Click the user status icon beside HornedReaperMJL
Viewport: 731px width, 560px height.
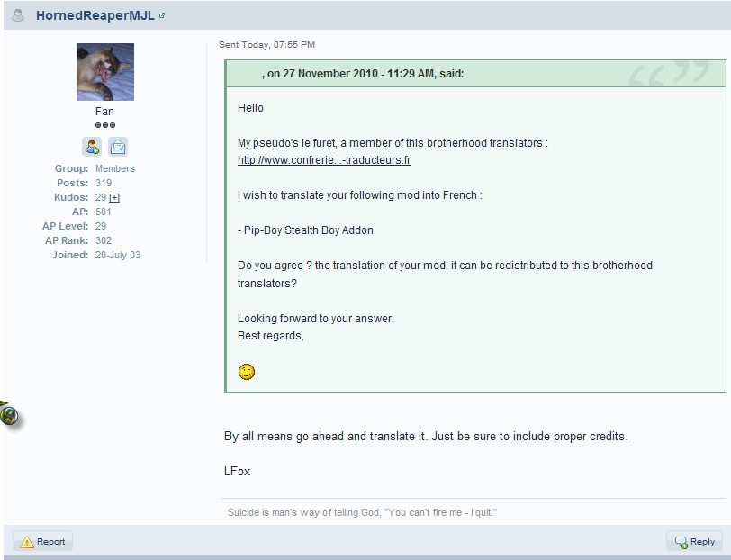tap(18, 15)
